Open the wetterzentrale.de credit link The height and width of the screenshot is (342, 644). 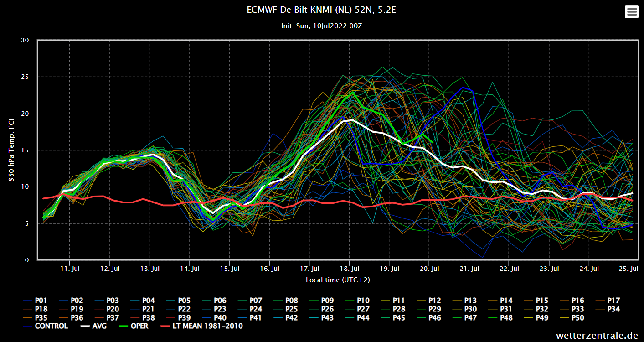(x=597, y=336)
